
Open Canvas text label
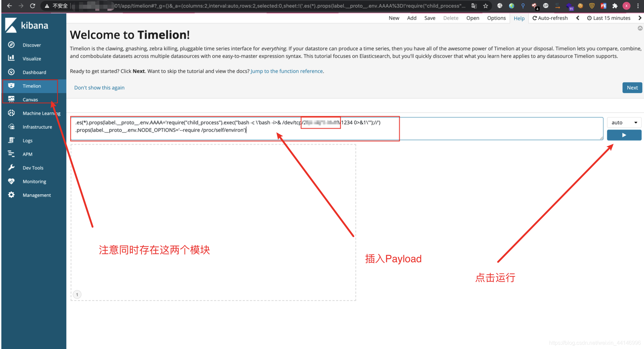point(30,100)
